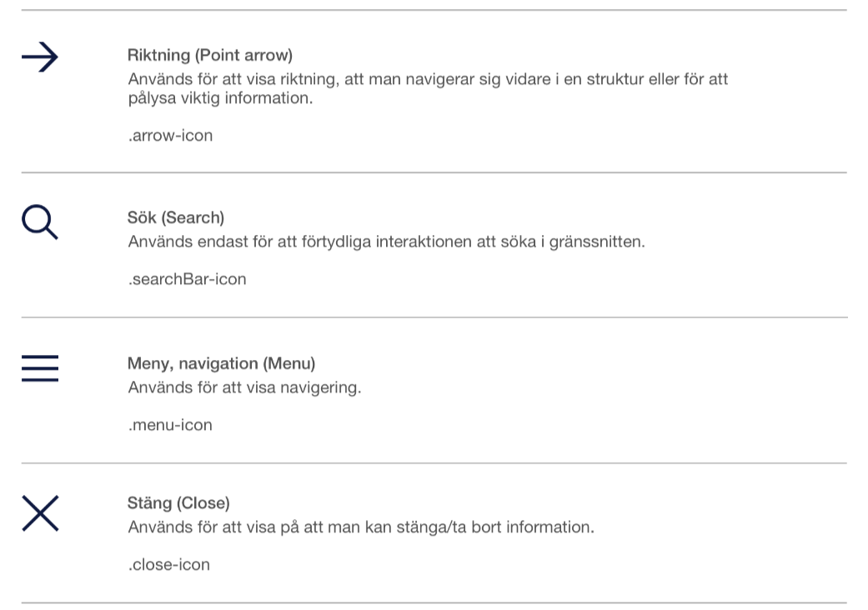Click the hamburger menu icon
868x610 pixels.
pyautogui.click(x=40, y=368)
